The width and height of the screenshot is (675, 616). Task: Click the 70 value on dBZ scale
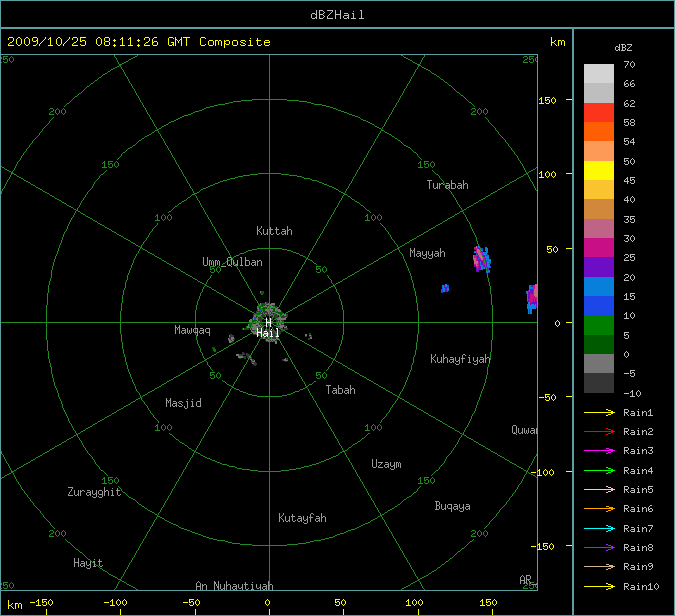point(629,65)
